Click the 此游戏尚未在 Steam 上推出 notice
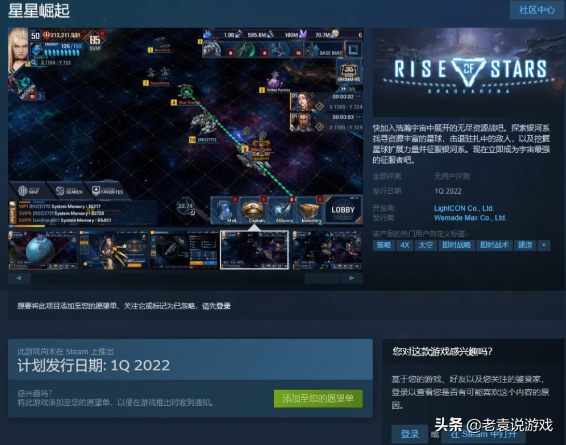 pos(65,351)
